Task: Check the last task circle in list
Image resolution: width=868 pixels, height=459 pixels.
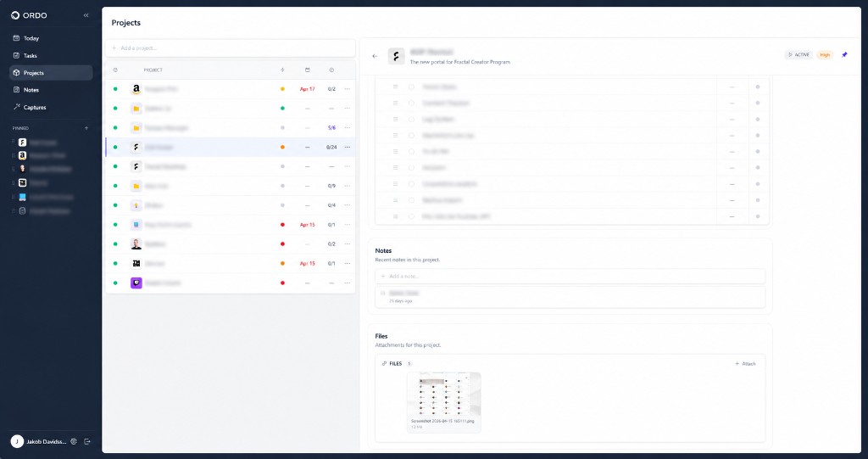Action: click(411, 216)
